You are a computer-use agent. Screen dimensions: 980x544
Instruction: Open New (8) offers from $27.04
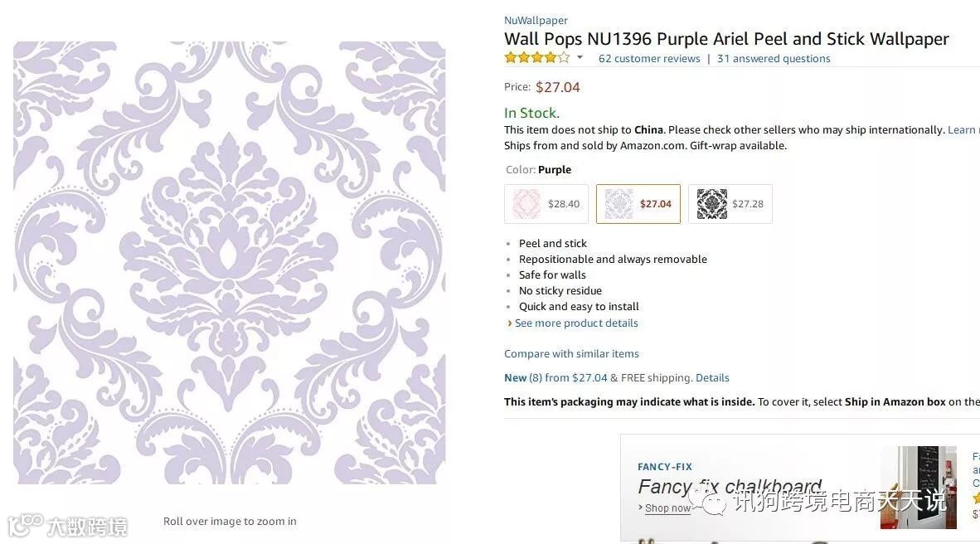tap(555, 378)
